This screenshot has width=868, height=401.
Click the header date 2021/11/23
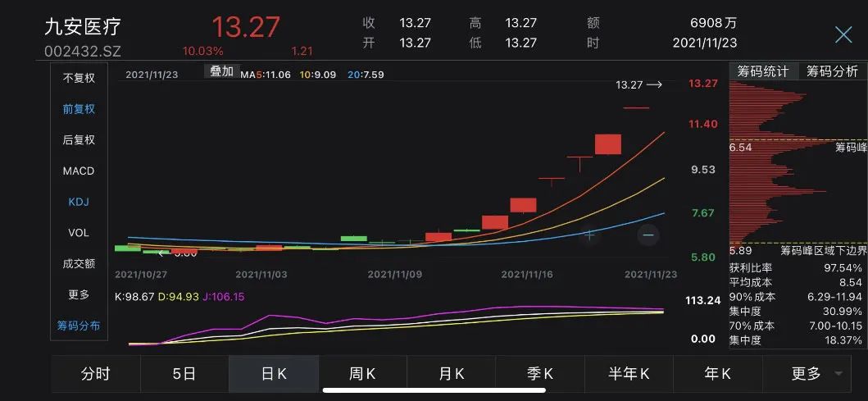(705, 43)
